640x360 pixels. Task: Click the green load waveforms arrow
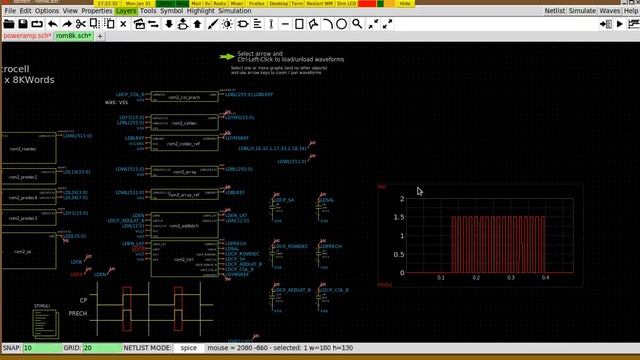[227, 56]
